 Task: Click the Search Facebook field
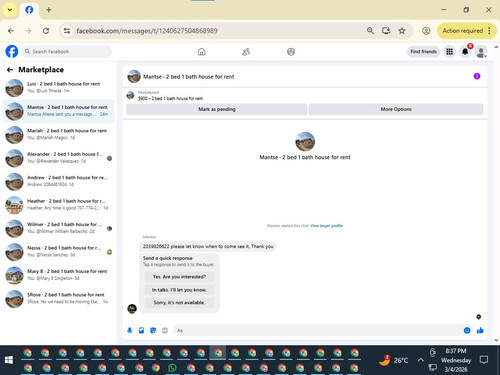[x=67, y=52]
